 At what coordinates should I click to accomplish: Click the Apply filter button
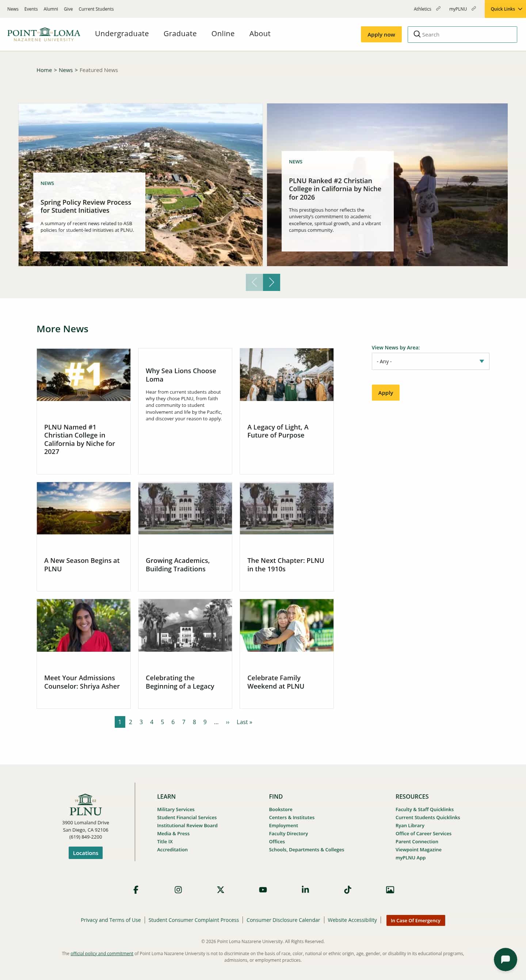(385, 393)
